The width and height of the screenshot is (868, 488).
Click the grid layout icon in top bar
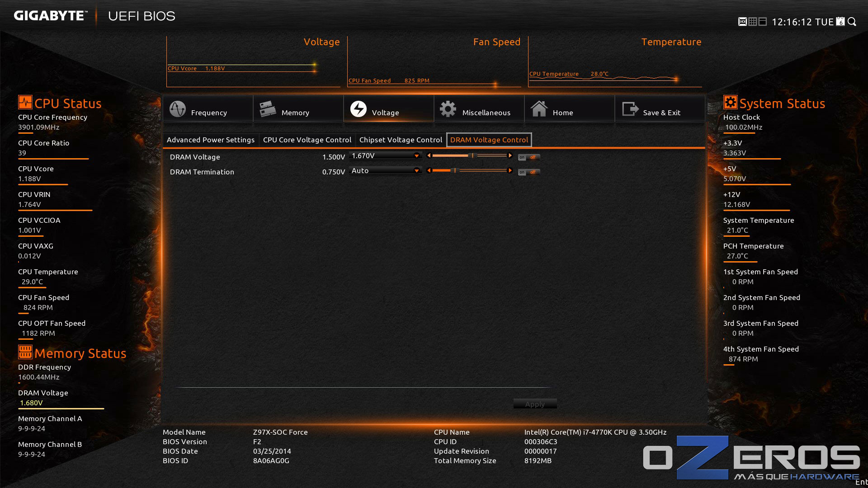click(x=753, y=22)
